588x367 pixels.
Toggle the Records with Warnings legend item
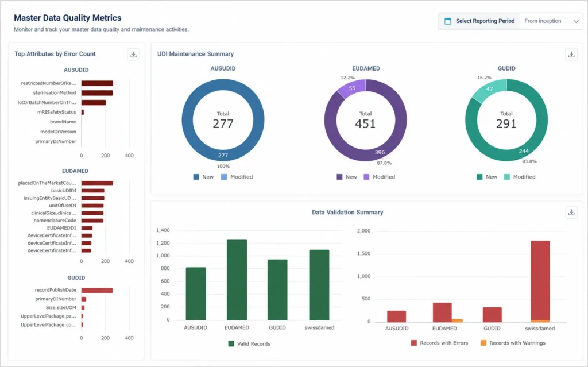pos(513,343)
